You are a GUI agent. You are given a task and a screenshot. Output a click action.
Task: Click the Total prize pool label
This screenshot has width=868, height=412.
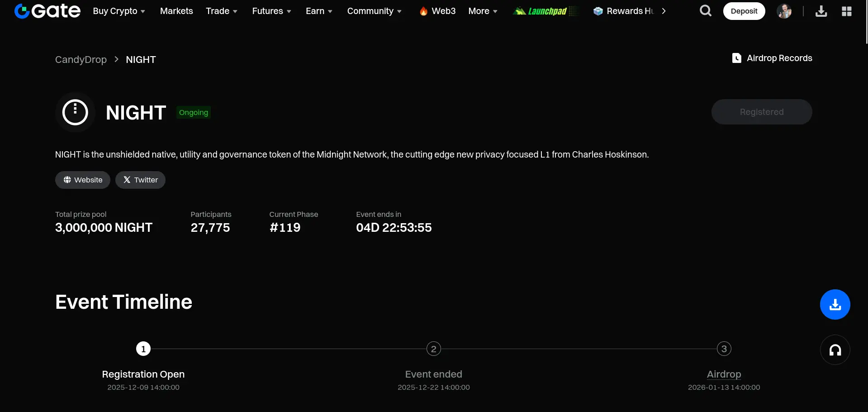pyautogui.click(x=81, y=214)
